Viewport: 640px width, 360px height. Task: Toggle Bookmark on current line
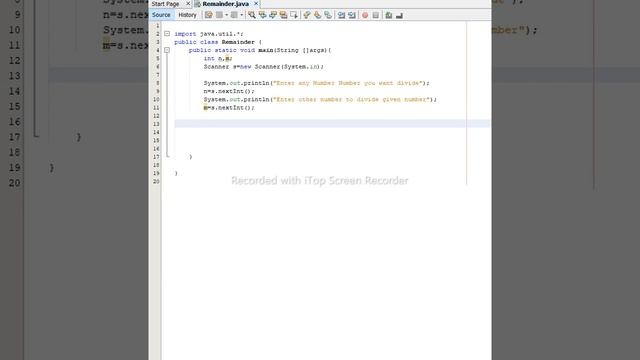pos(328,15)
